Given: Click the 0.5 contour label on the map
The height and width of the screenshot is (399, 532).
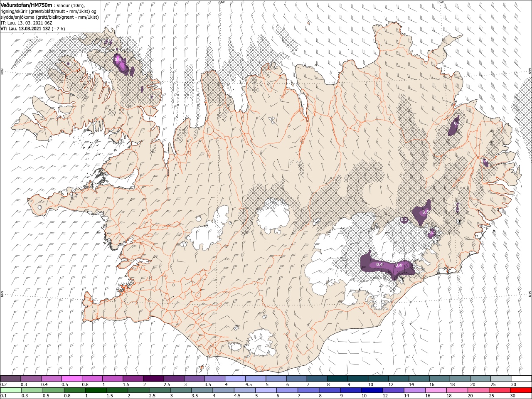Looking at the screenshot, I should point(425,212).
